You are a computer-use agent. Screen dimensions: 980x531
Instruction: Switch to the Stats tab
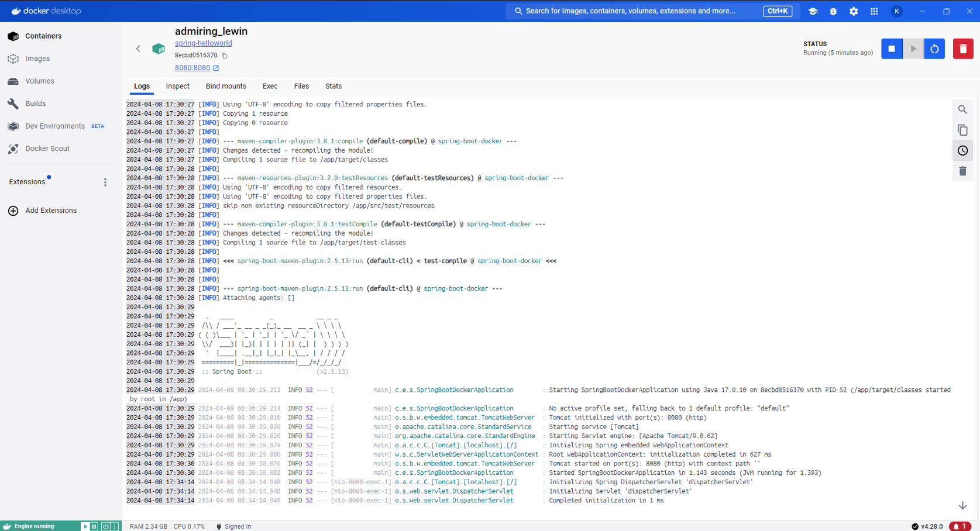[333, 87]
